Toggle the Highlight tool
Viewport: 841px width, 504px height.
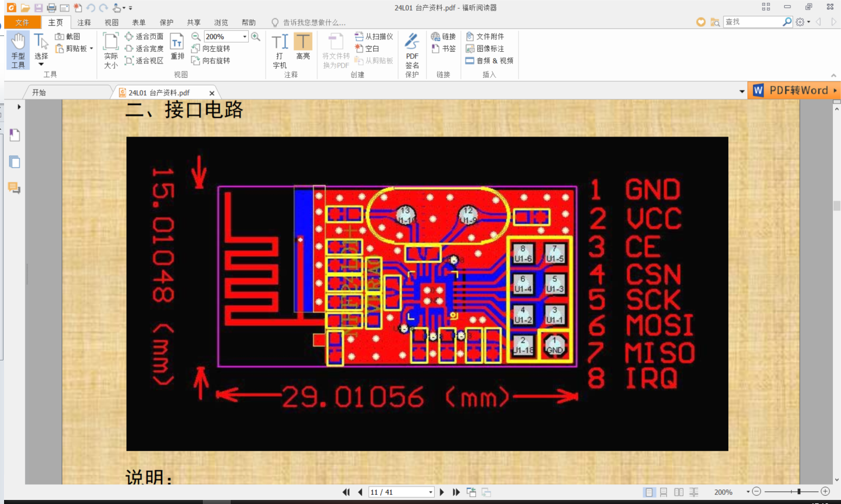click(x=303, y=47)
